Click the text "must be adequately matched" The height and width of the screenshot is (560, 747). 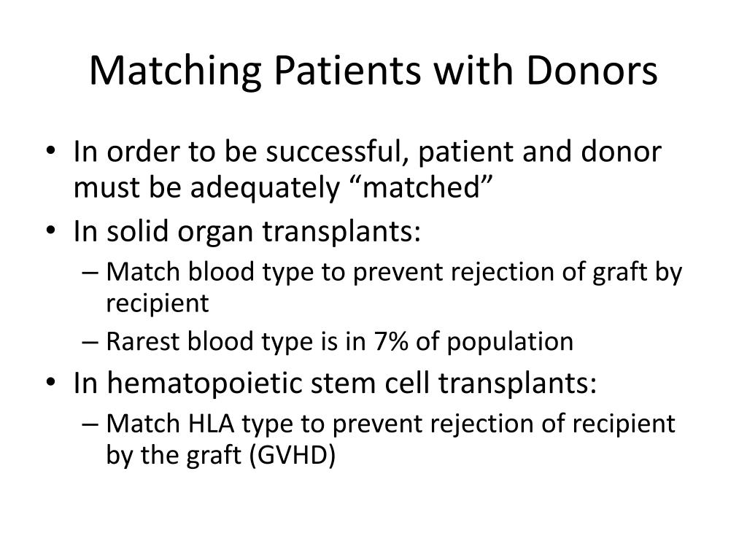(x=282, y=187)
